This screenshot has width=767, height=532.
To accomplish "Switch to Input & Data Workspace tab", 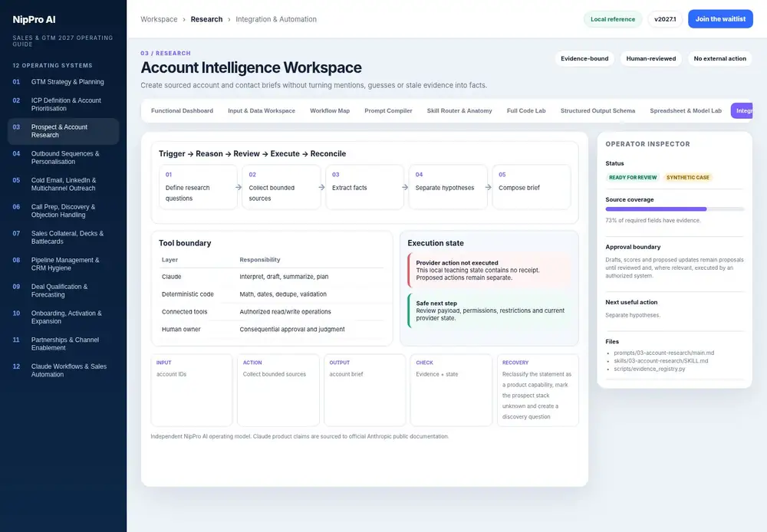I will coord(262,110).
